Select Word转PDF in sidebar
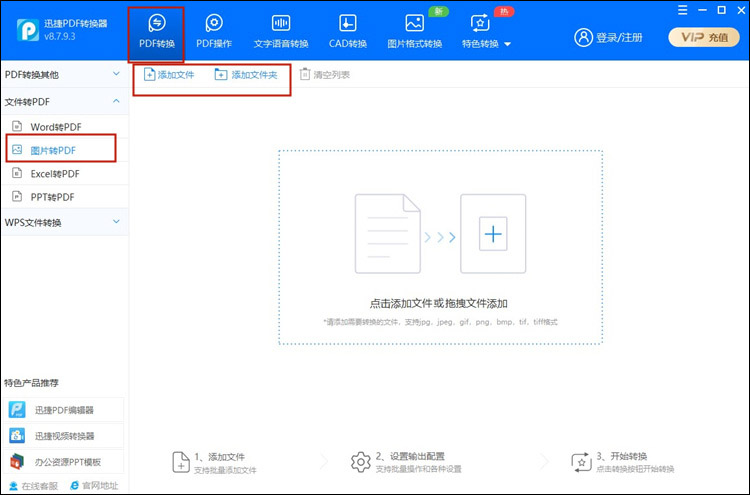 pos(65,127)
